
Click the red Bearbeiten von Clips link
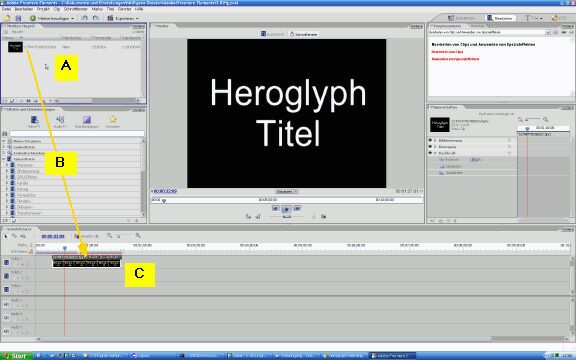coord(447,52)
